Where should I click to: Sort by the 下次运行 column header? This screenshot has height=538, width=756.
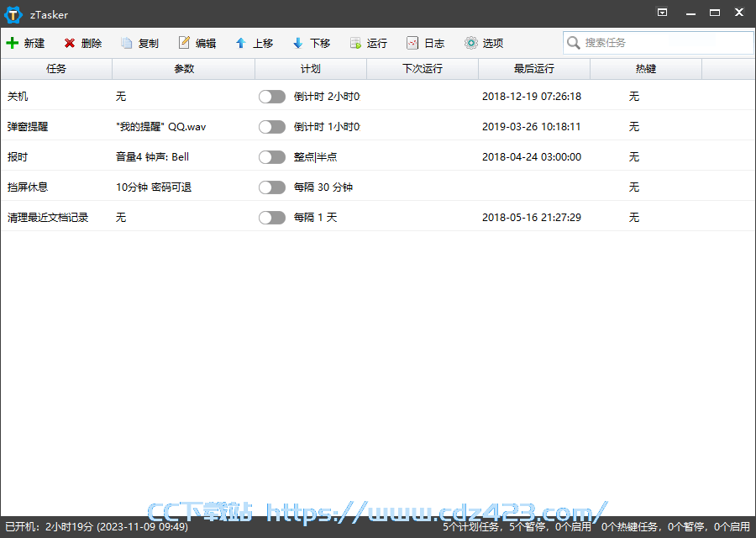[423, 69]
